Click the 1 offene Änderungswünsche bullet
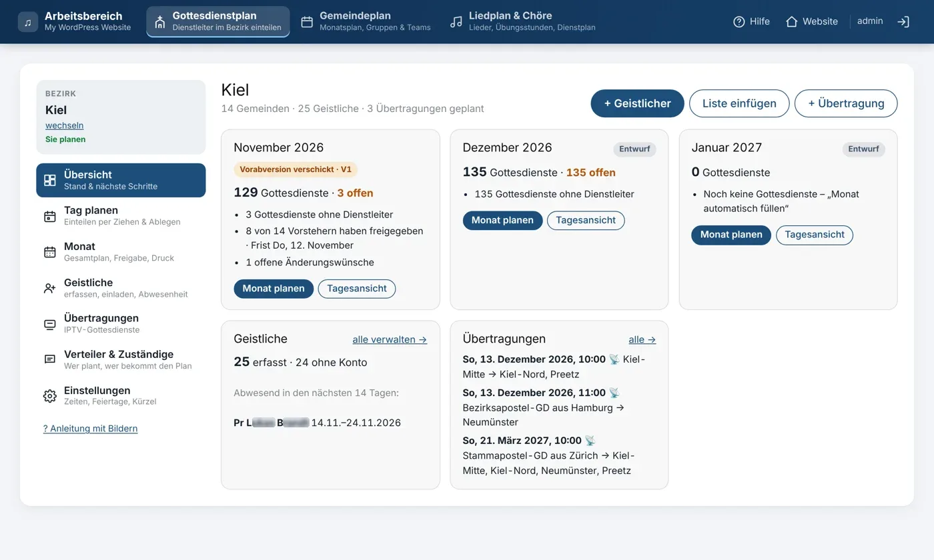This screenshot has height=560, width=934. tap(310, 263)
